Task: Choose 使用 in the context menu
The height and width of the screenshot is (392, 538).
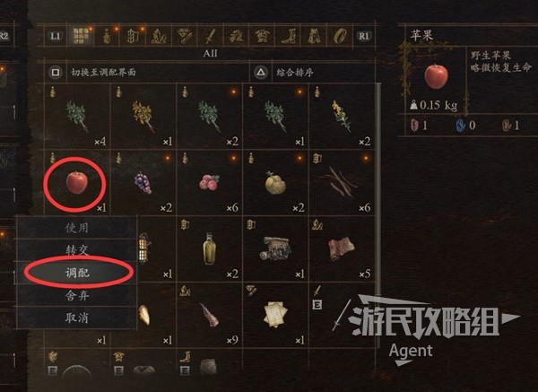Action: [77, 228]
